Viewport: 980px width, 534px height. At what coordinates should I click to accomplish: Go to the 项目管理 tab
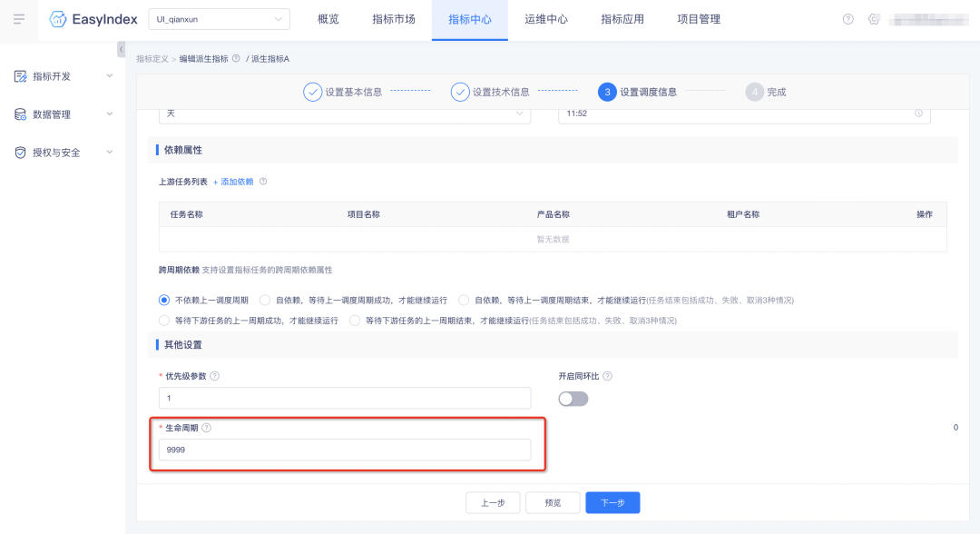coord(699,19)
